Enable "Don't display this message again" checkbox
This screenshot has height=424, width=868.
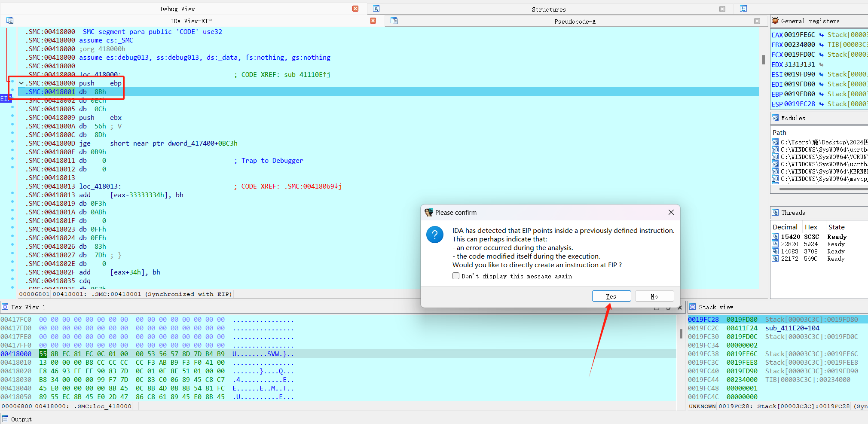(456, 276)
